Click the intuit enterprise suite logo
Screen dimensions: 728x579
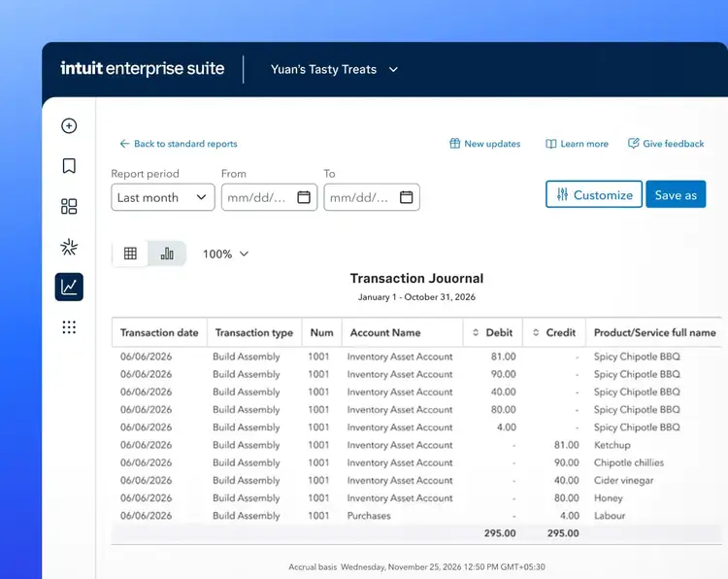click(x=142, y=69)
